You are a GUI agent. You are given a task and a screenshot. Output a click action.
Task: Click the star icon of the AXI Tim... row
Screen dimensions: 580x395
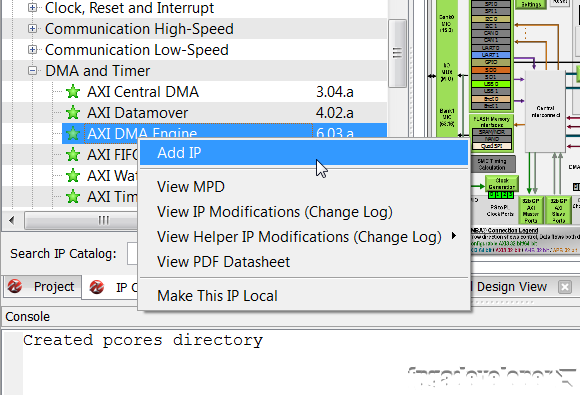(x=73, y=197)
